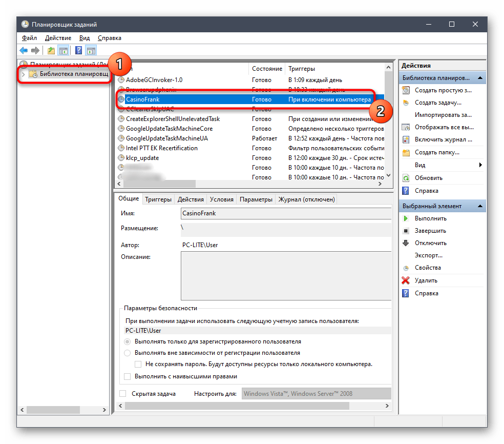The image size is (504, 444).
Task: Click the green Выполнить play icon
Action: click(406, 218)
